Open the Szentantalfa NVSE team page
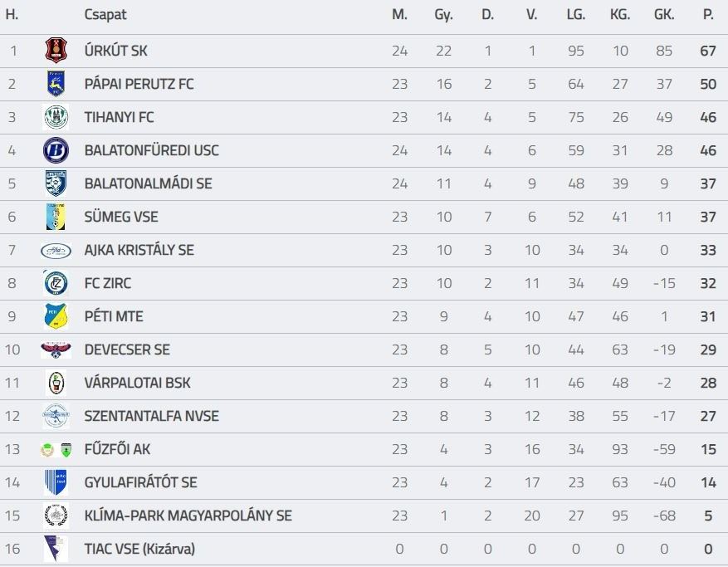 click(x=151, y=416)
